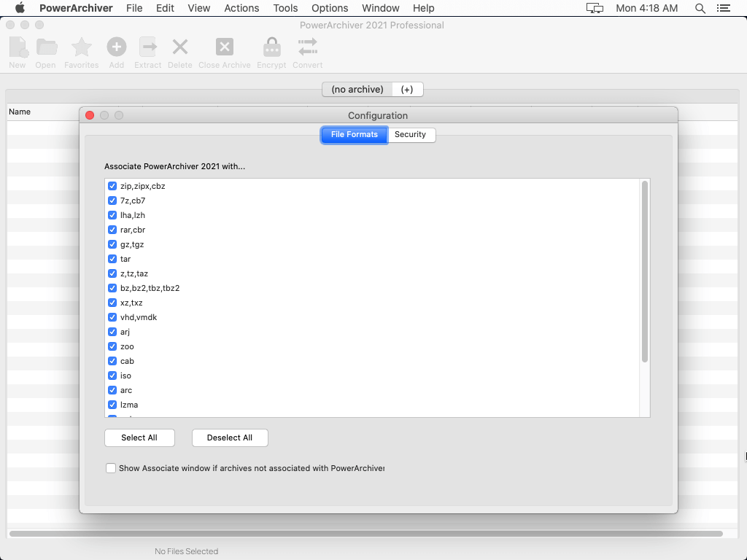Open the View menu
747x560 pixels.
[x=198, y=8]
